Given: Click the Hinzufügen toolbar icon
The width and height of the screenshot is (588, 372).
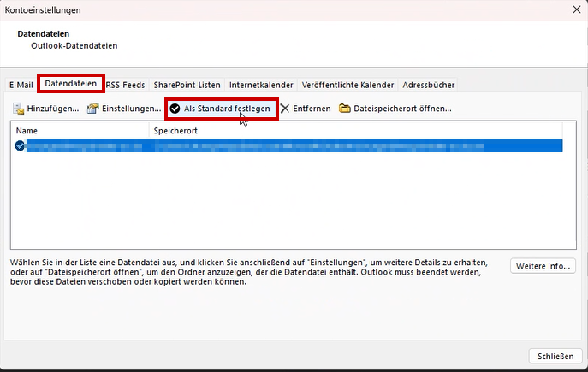Looking at the screenshot, I should [x=21, y=109].
